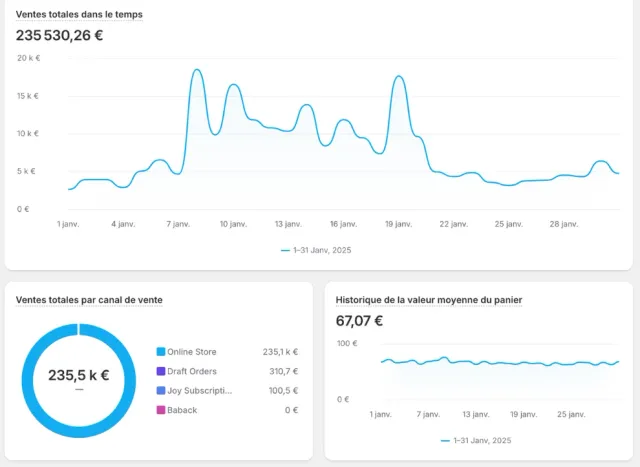Click the 235 530,26 € total sales figure
Image resolution: width=640 pixels, height=467 pixels.
tap(59, 36)
